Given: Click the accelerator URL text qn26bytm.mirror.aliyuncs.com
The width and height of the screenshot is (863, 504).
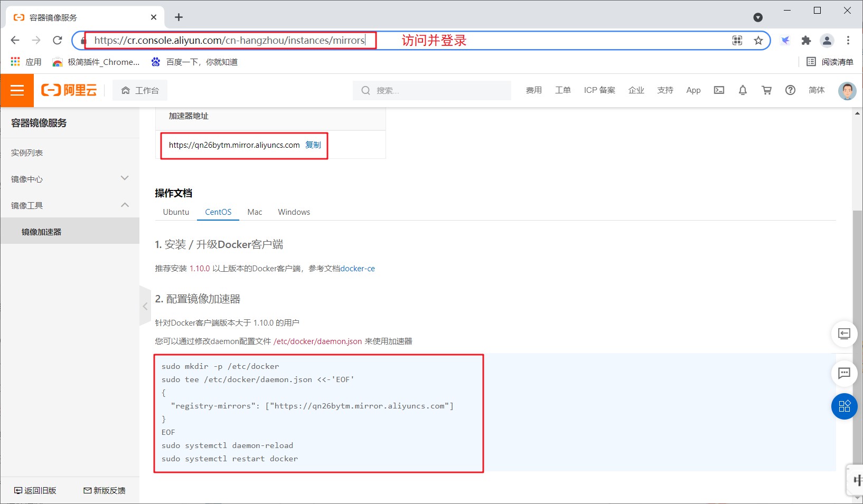Looking at the screenshot, I should (x=234, y=145).
